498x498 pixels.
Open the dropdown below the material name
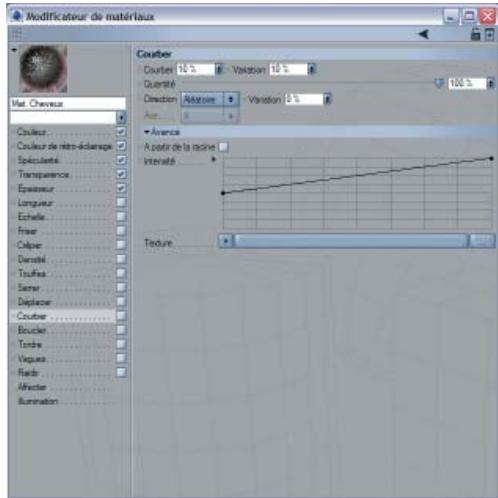(x=121, y=117)
